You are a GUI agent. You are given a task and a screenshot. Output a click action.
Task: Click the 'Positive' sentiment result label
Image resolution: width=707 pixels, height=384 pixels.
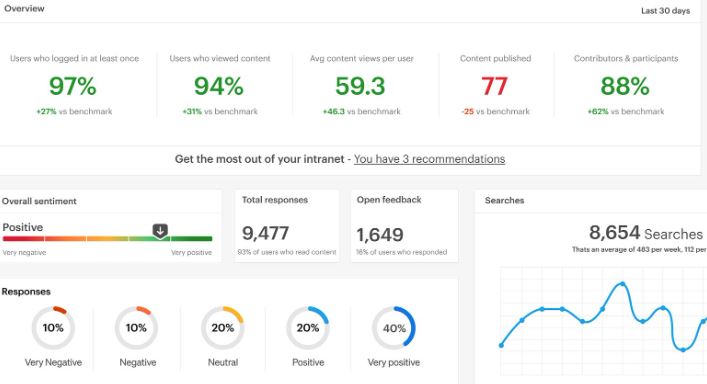point(23,227)
